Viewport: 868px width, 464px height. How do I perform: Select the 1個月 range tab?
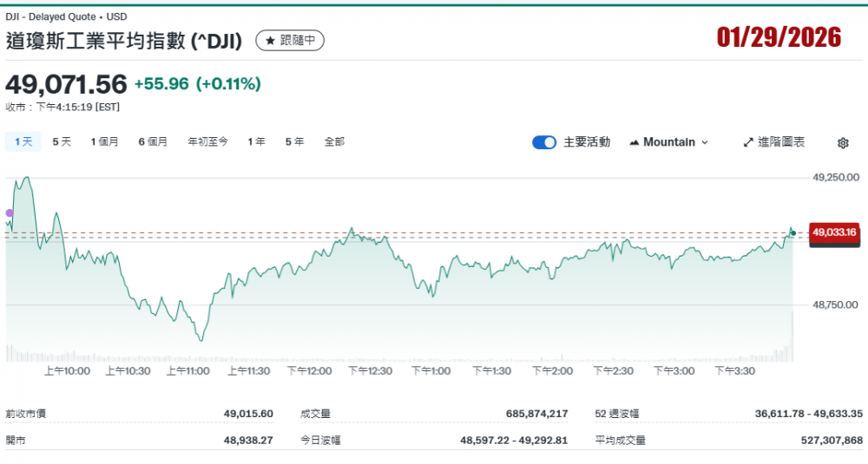(104, 141)
